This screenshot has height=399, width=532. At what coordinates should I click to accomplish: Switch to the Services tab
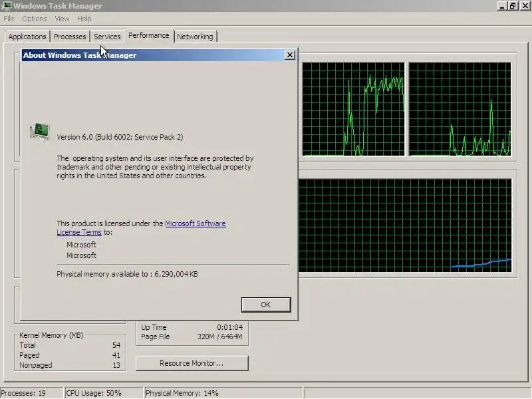[x=107, y=37]
